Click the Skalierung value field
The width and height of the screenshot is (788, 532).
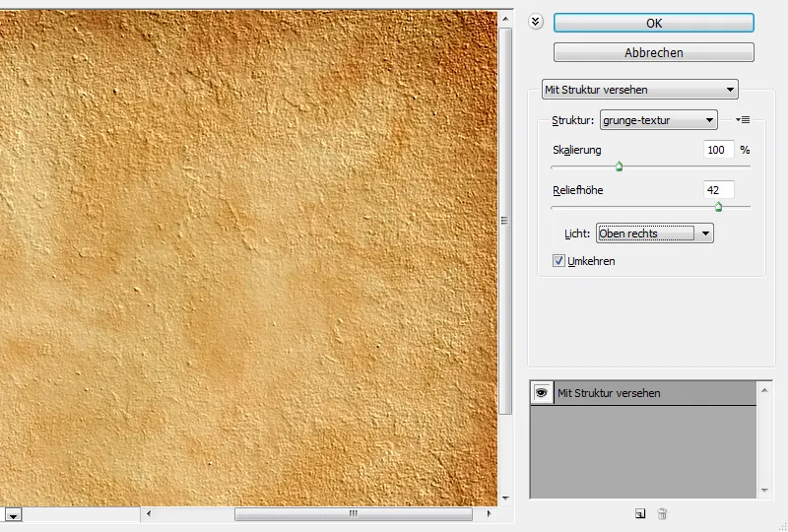coord(719,150)
